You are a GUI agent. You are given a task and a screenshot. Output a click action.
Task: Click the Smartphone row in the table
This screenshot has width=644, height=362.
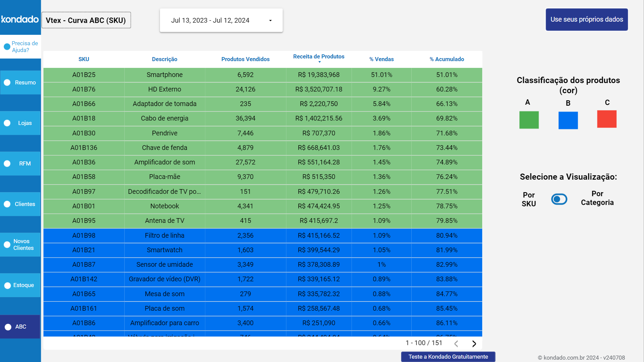coord(164,75)
